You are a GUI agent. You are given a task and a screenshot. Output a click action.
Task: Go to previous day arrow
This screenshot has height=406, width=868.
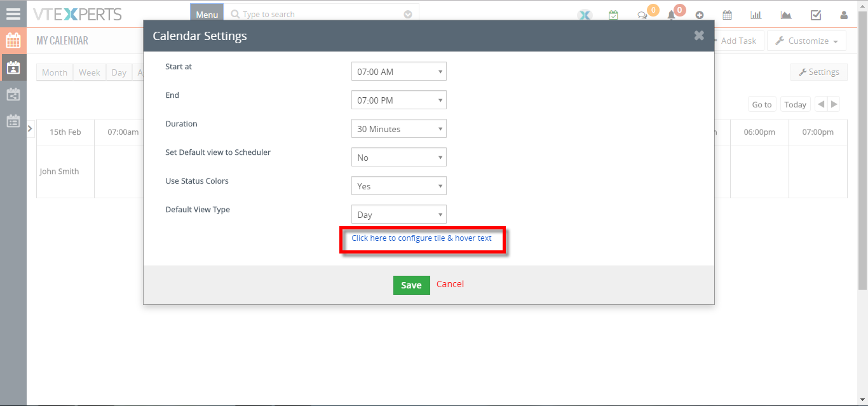pyautogui.click(x=821, y=104)
